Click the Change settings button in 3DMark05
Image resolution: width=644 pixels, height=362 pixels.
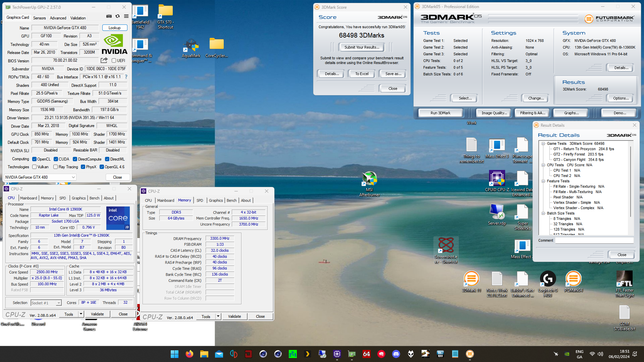pos(536,98)
